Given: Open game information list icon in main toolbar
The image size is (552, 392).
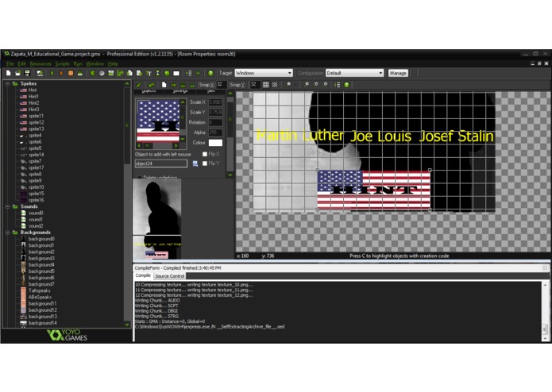Looking at the screenshot, I should pyautogui.click(x=189, y=73).
